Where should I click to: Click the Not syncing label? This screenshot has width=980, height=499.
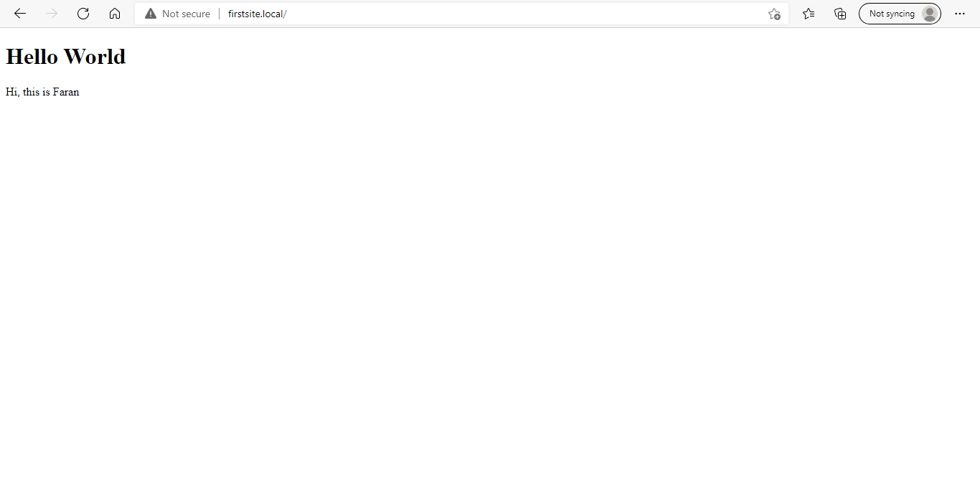tap(892, 14)
